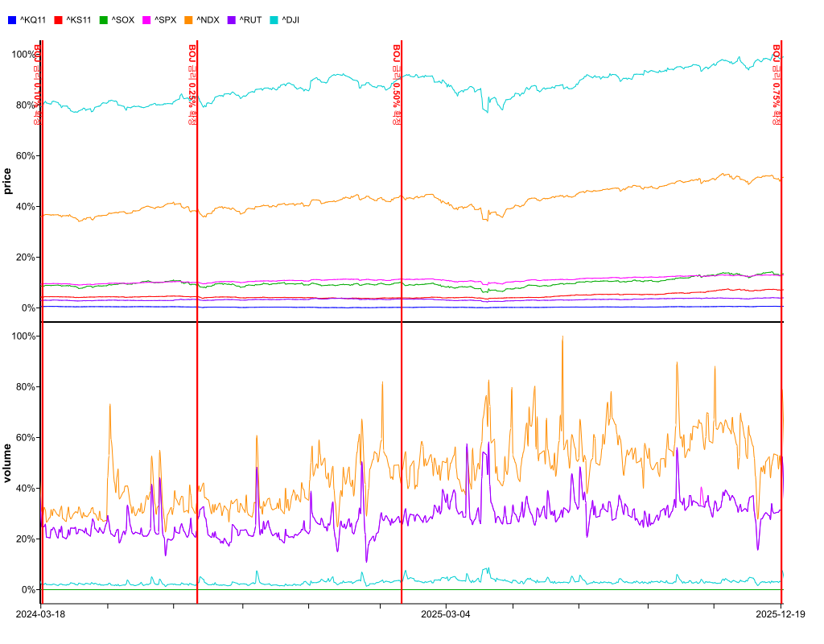Toggle ^SPX legend entry text

point(165,19)
